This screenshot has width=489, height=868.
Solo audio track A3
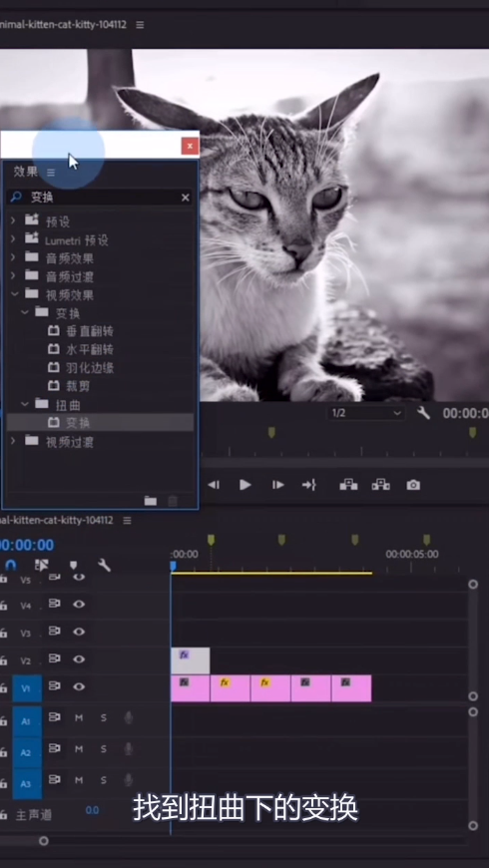pos(104,780)
